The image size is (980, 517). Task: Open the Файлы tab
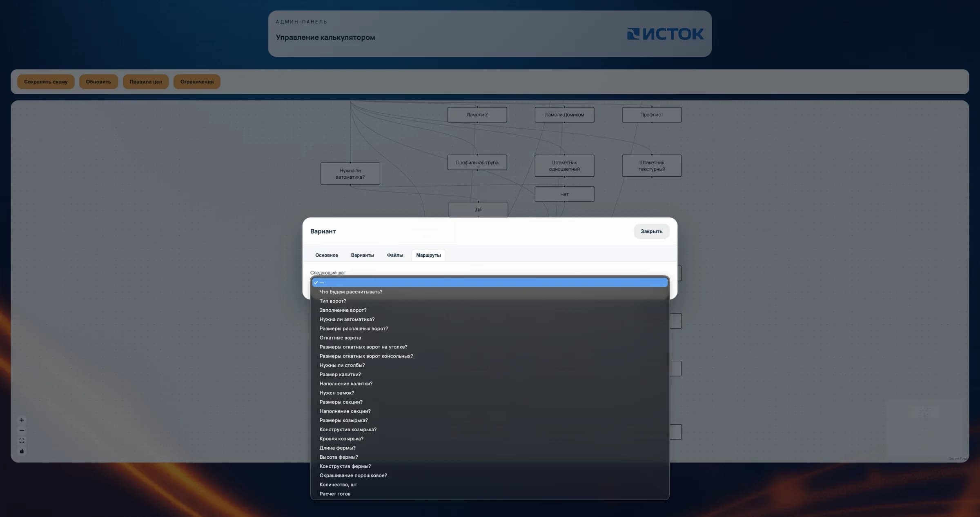[395, 255]
